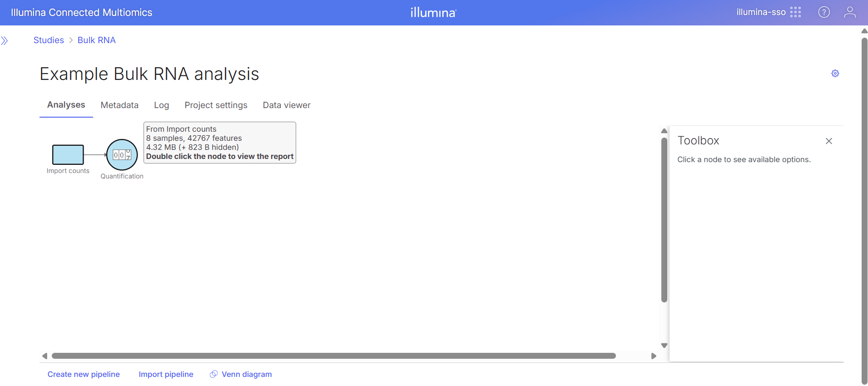The height and width of the screenshot is (386, 868).
Task: Click canvas vertical scrollbar down arrow
Action: click(x=664, y=346)
